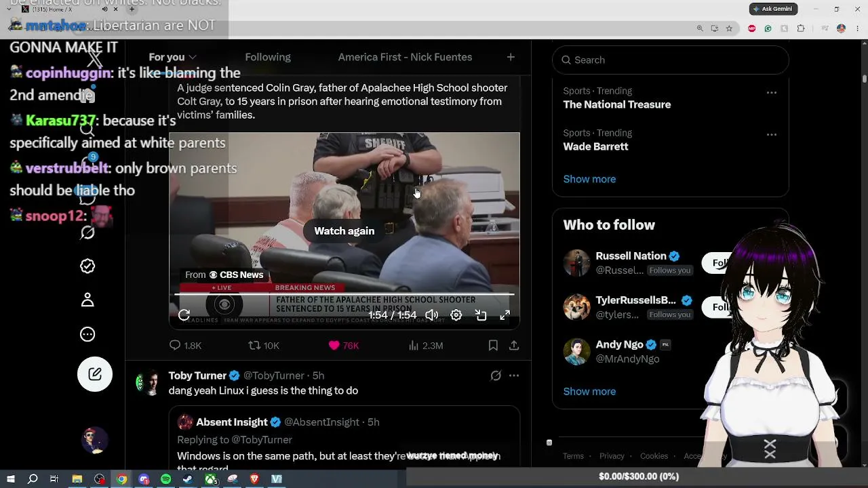Add a new timeline tab with plus

[511, 57]
